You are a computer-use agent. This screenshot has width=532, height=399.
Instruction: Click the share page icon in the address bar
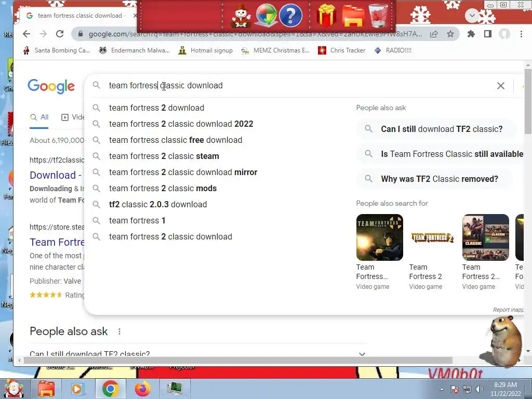(434, 34)
